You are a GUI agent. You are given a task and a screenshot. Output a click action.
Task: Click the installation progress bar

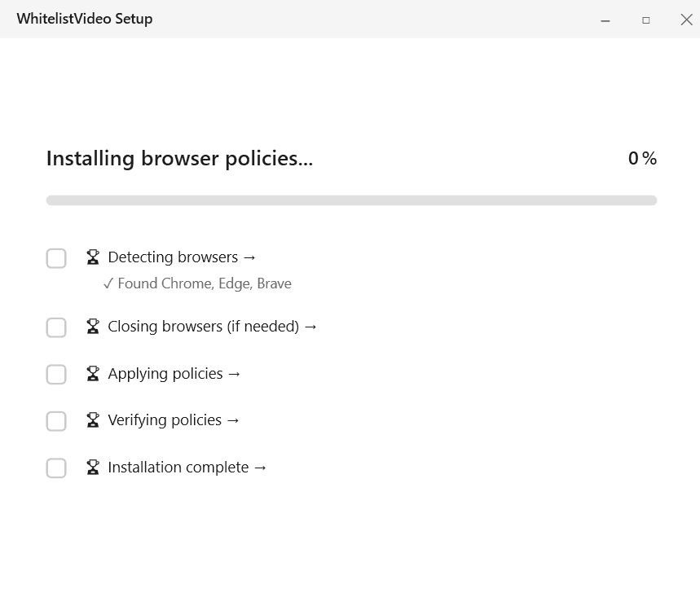coord(350,200)
